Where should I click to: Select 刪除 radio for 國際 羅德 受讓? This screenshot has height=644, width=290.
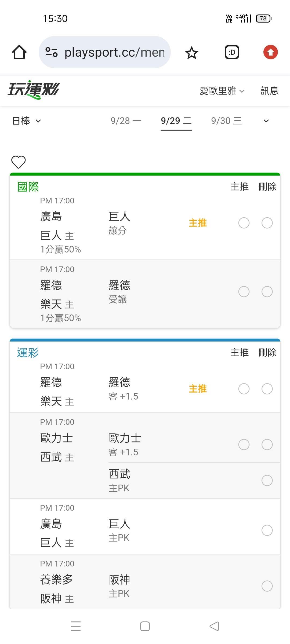point(267,292)
